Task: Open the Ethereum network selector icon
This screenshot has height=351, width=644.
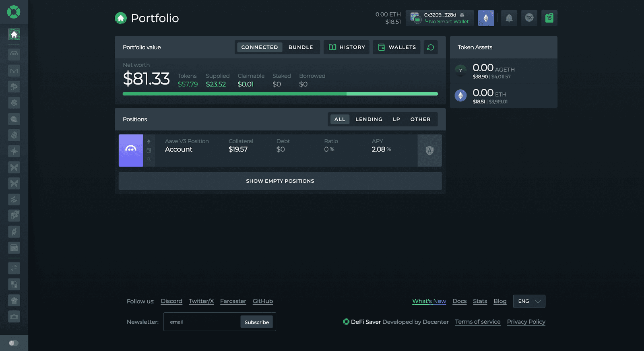Action: point(486,18)
